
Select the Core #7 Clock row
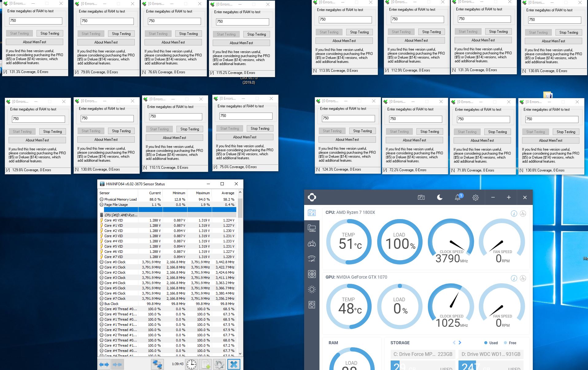(167, 299)
